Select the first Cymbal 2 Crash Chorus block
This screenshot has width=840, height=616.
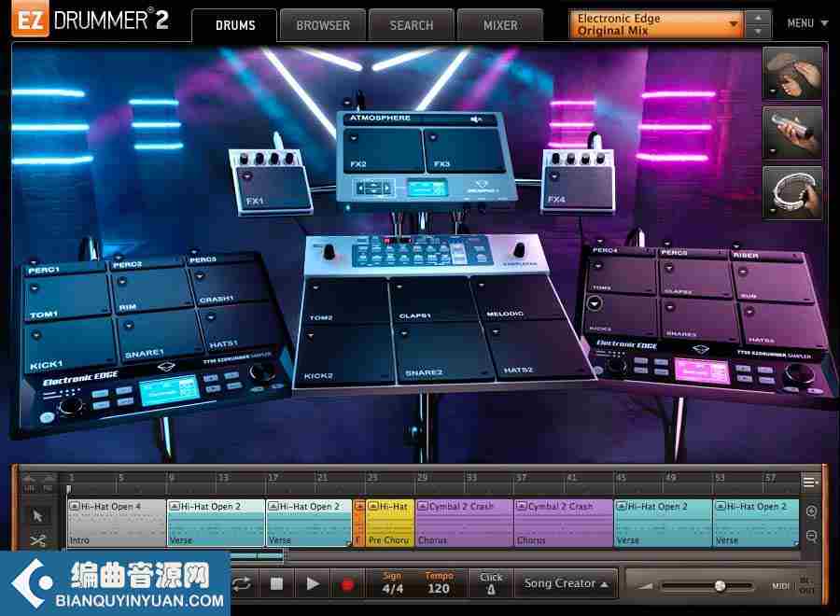[x=465, y=523]
